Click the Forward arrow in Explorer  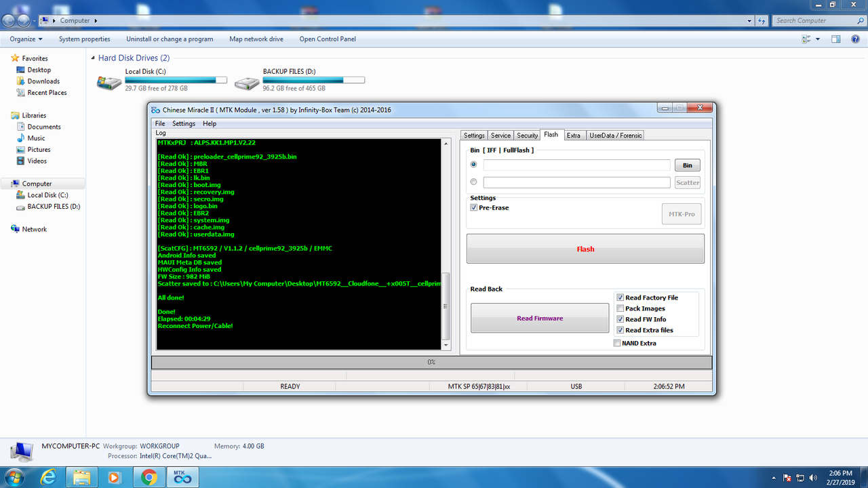24,20
